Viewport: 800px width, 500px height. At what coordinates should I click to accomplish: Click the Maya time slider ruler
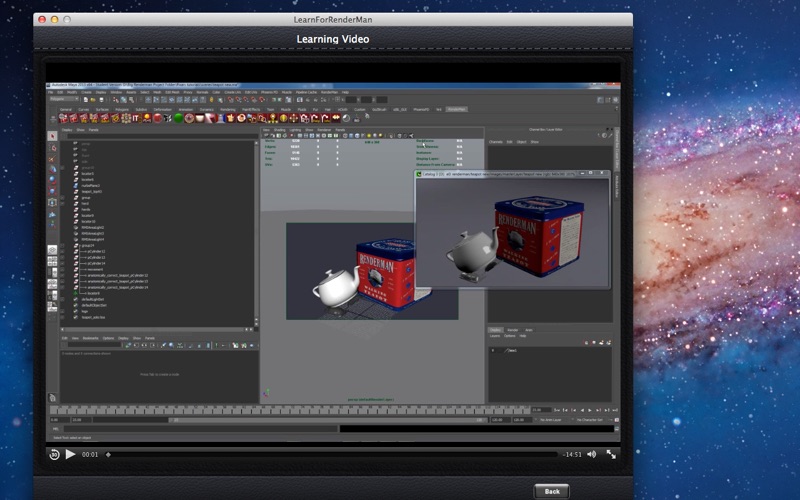[x=290, y=410]
